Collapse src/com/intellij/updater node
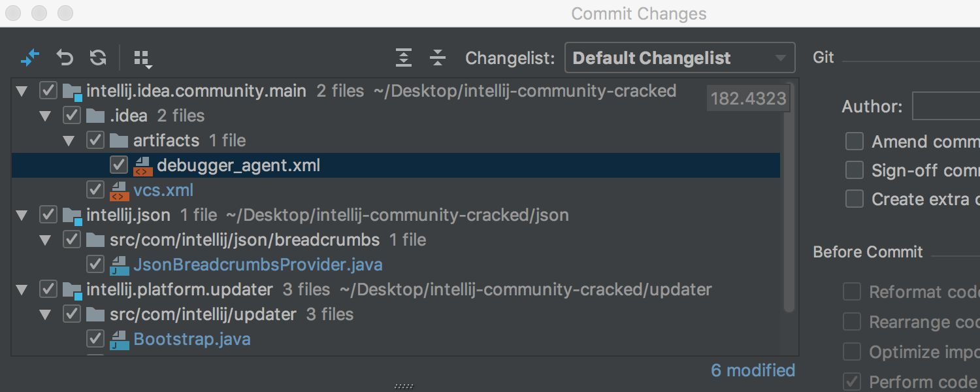980x392 pixels. tap(45, 315)
